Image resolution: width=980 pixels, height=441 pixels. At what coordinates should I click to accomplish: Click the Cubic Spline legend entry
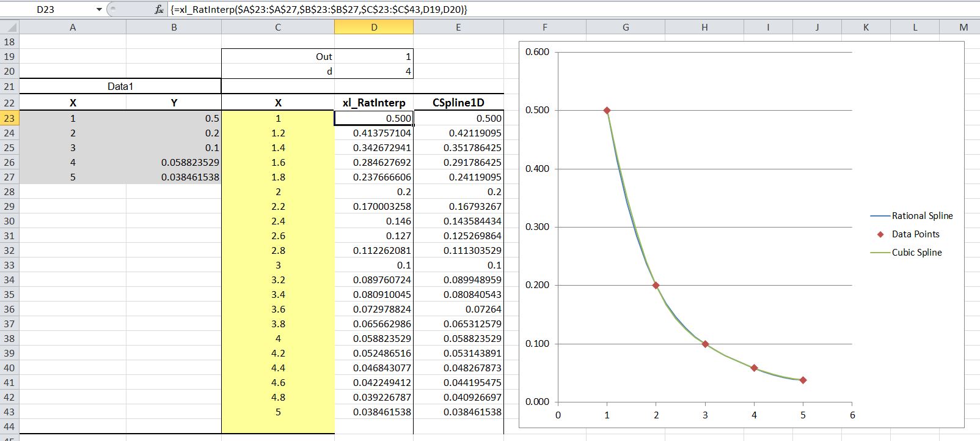tap(916, 253)
